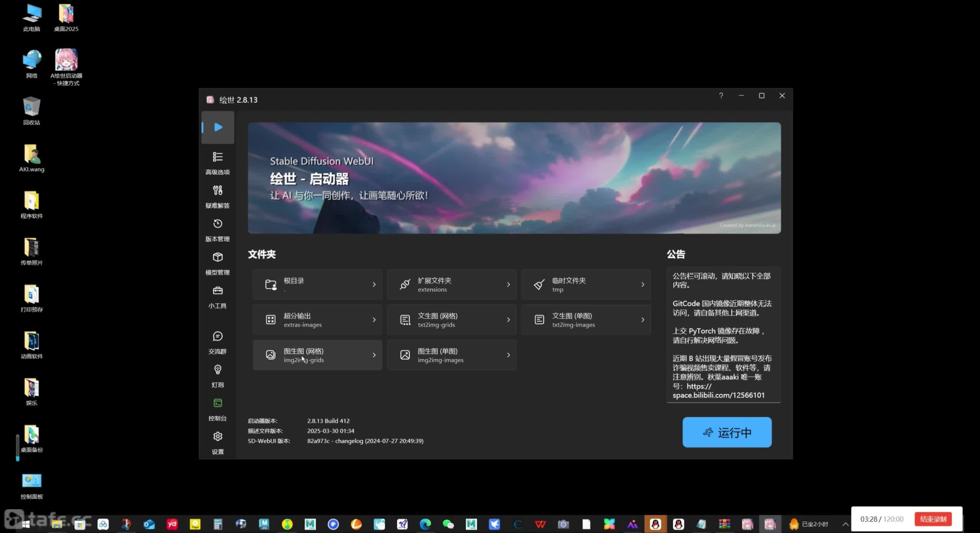Click the 根目录 folder icon
The image size is (980, 533).
(x=271, y=285)
